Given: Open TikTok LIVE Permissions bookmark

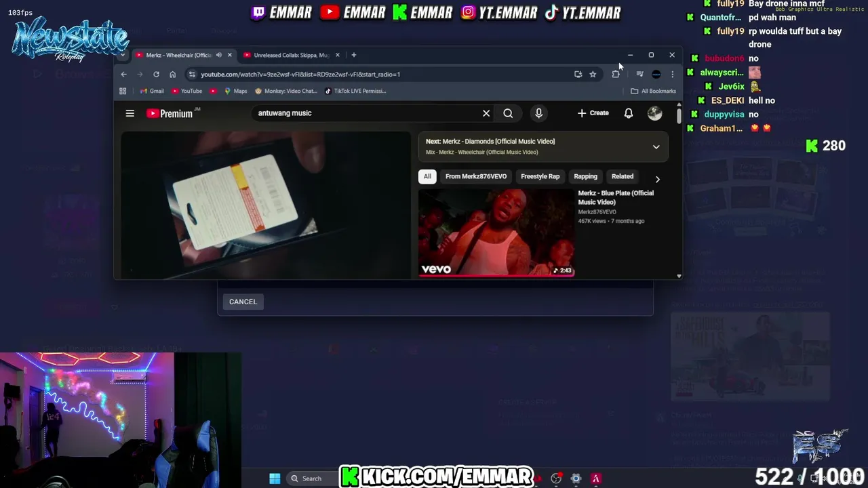Looking at the screenshot, I should point(355,91).
